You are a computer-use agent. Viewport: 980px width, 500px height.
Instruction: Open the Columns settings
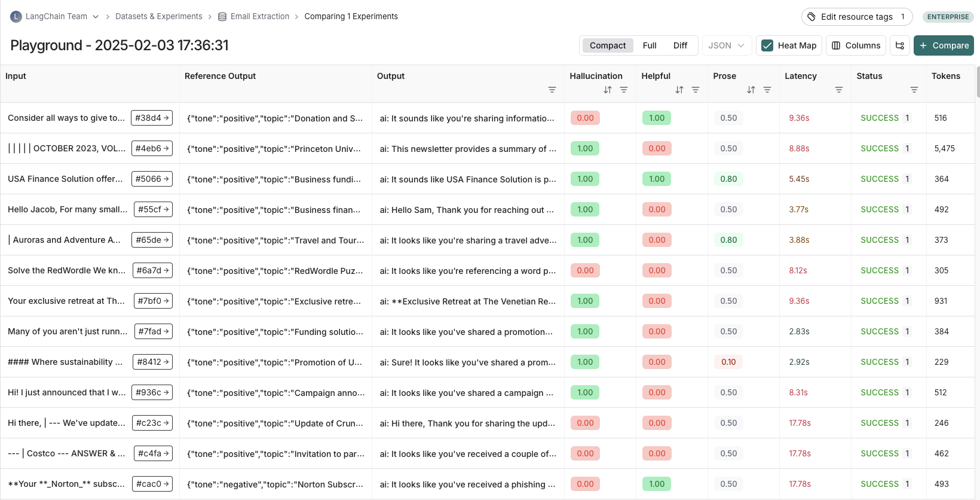856,45
